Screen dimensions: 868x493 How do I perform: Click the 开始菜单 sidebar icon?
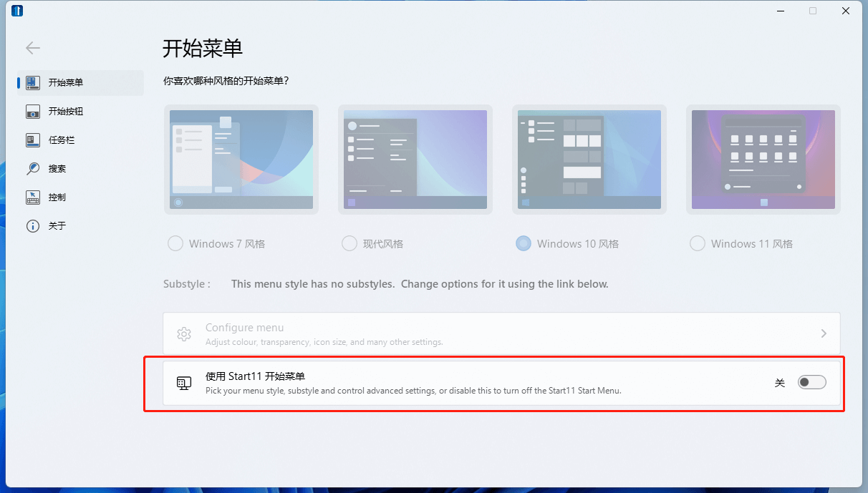(x=32, y=82)
